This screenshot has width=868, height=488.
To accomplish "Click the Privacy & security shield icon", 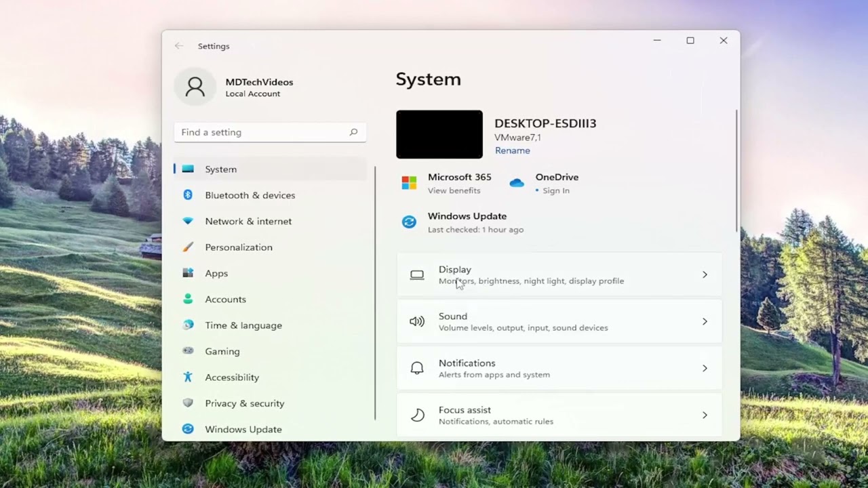I will pyautogui.click(x=188, y=403).
